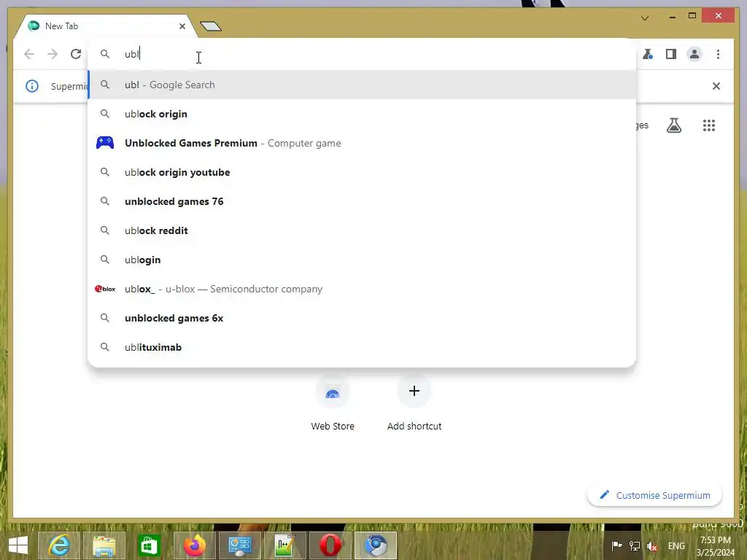Switch to the Supermium taskbar icon

pyautogui.click(x=376, y=545)
